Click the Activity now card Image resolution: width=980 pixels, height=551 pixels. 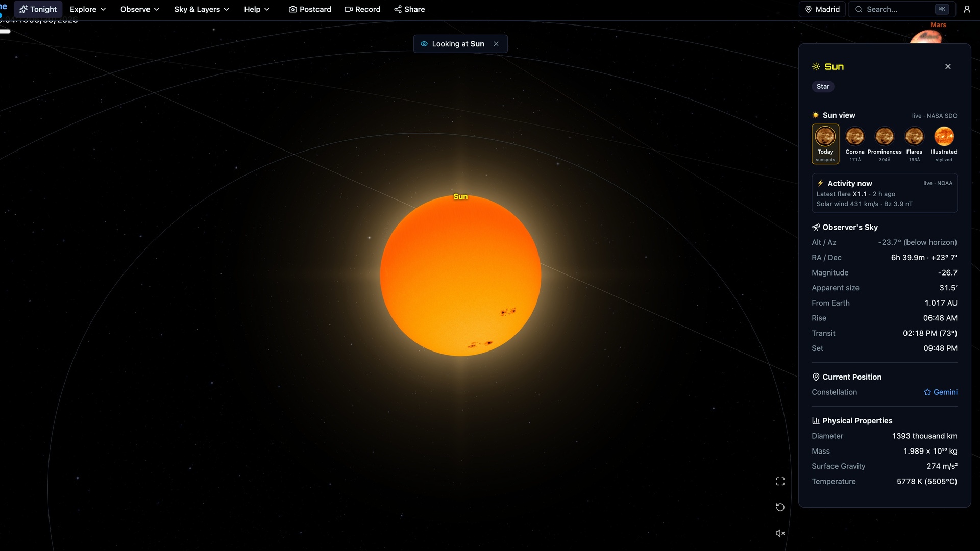pos(885,193)
